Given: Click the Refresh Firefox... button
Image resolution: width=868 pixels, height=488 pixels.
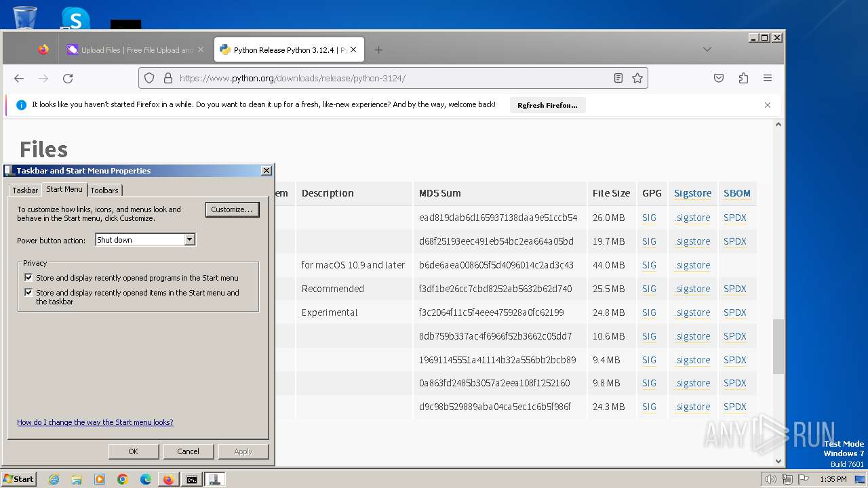Looking at the screenshot, I should coord(547,105).
